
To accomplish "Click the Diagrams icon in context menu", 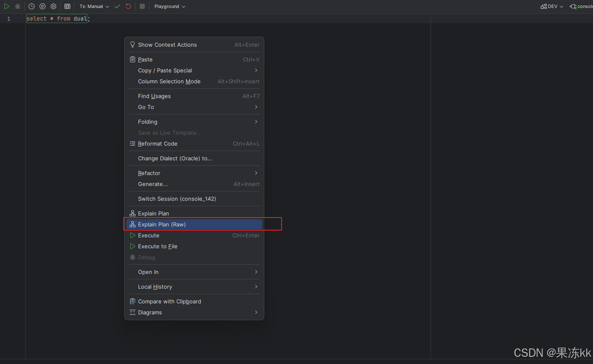I will point(133,312).
